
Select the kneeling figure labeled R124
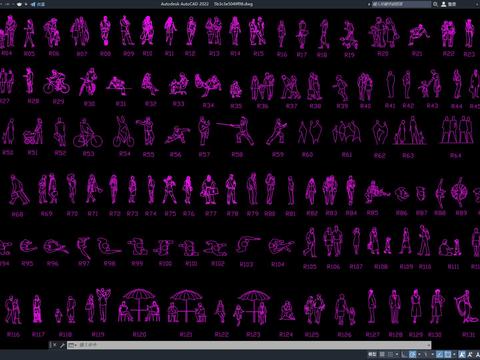(287, 311)
